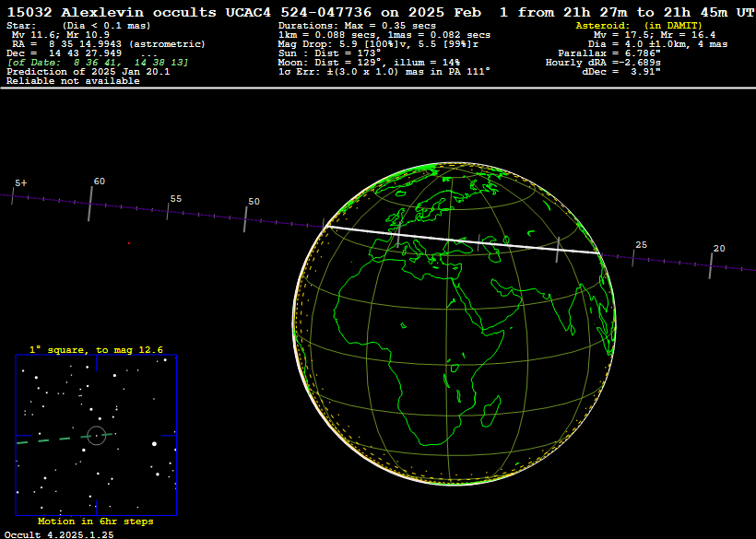This screenshot has width=756, height=539.
Task: Click the star magnitude text 'Mv 11.6; Mr 10.9'
Action: click(61, 35)
